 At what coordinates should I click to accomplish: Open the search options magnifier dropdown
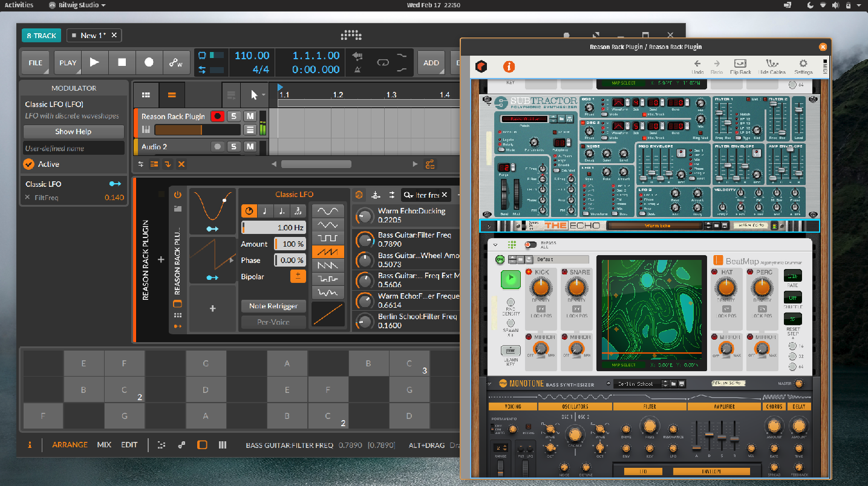409,195
